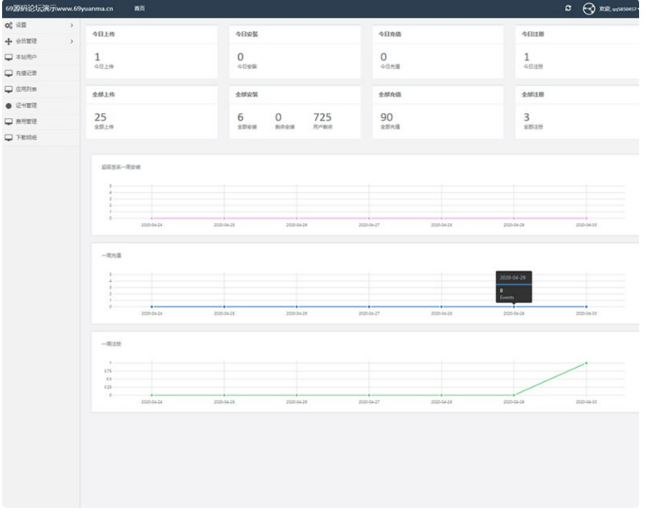The height and width of the screenshot is (521, 652).
Task: Click the user avatar icon in header
Action: point(589,8)
